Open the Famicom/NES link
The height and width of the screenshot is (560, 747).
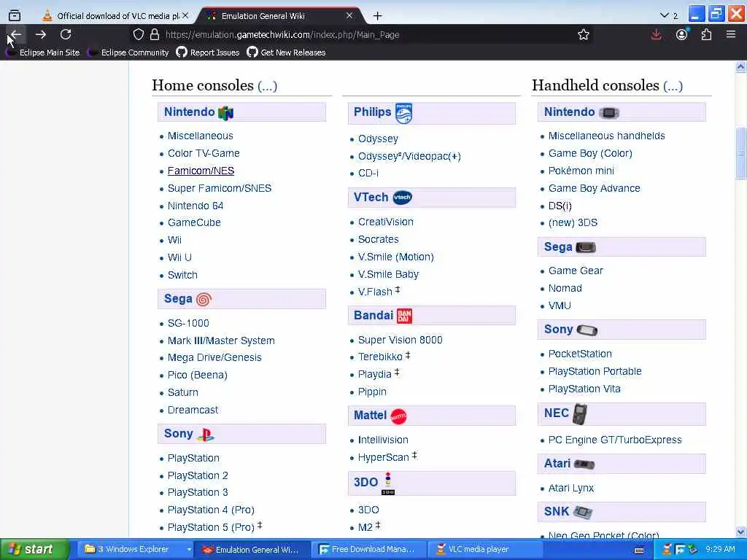[x=201, y=171]
